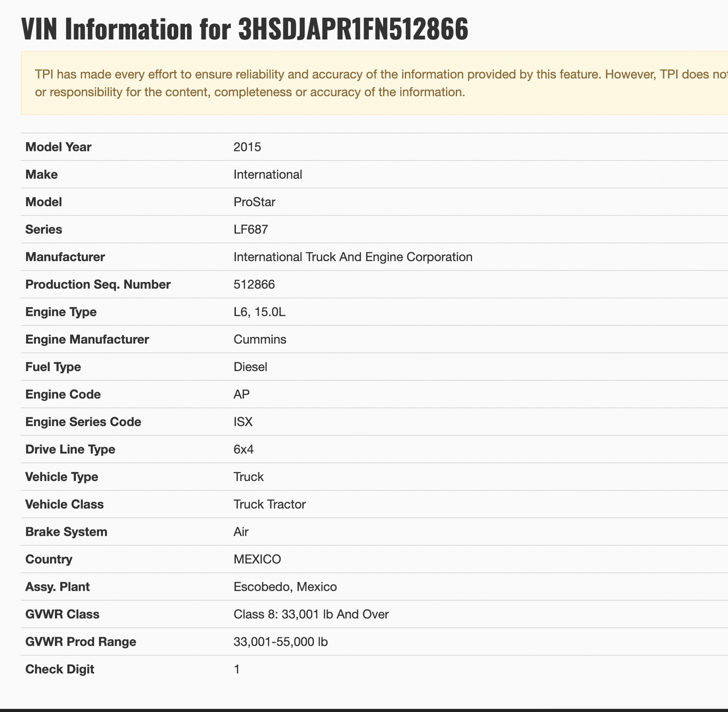
Task: Select the Engine Type value L6, 15.0L
Action: [x=259, y=312]
